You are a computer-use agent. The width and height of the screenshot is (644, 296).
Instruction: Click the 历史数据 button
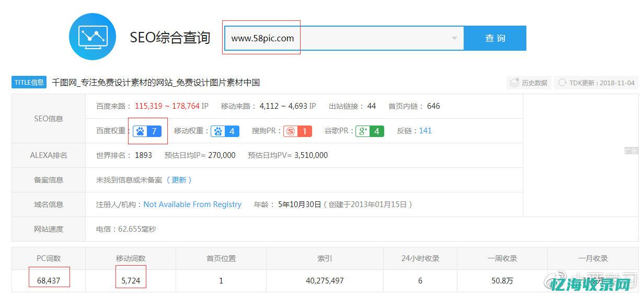click(x=528, y=83)
